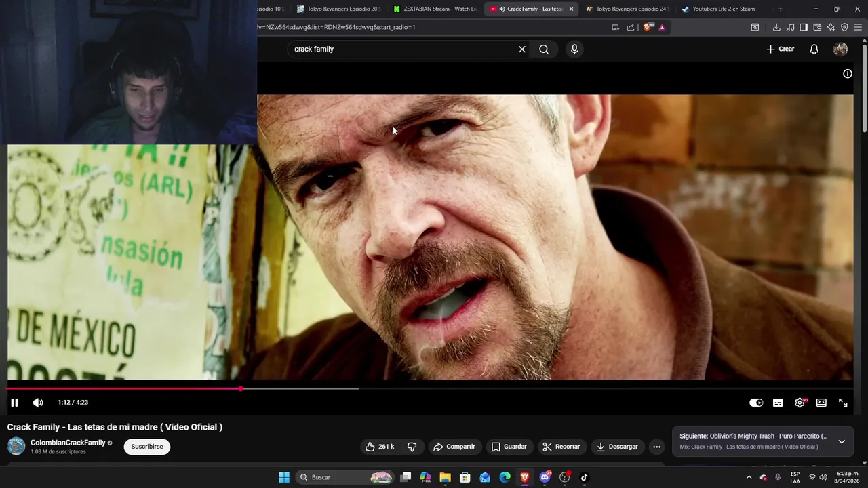Click the Brave VPN shield icon
The width and height of the screenshot is (868, 488).
[x=844, y=27]
